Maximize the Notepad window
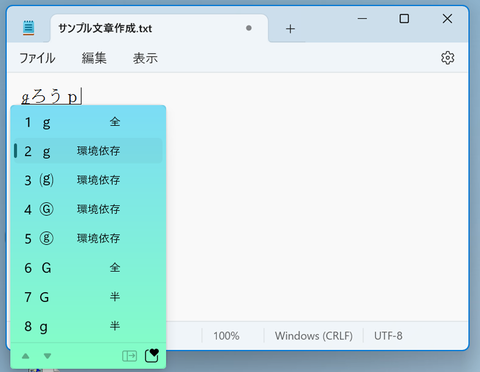The width and height of the screenshot is (480, 372). (x=404, y=19)
